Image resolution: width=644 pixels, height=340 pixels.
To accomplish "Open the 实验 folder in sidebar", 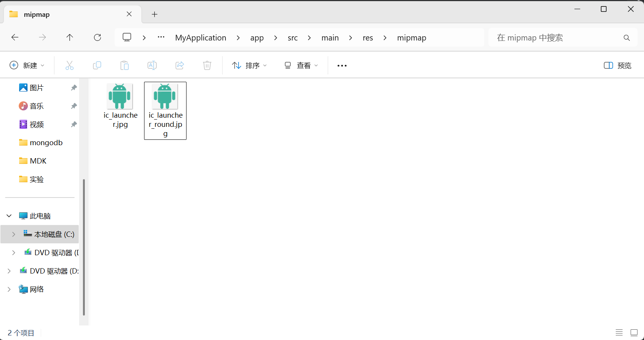I will tap(31, 179).
